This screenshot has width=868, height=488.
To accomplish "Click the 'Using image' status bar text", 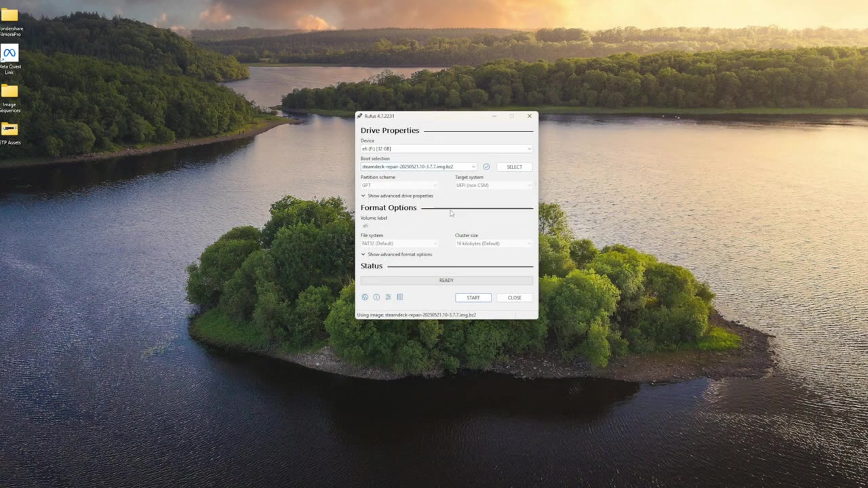I will coord(416,315).
